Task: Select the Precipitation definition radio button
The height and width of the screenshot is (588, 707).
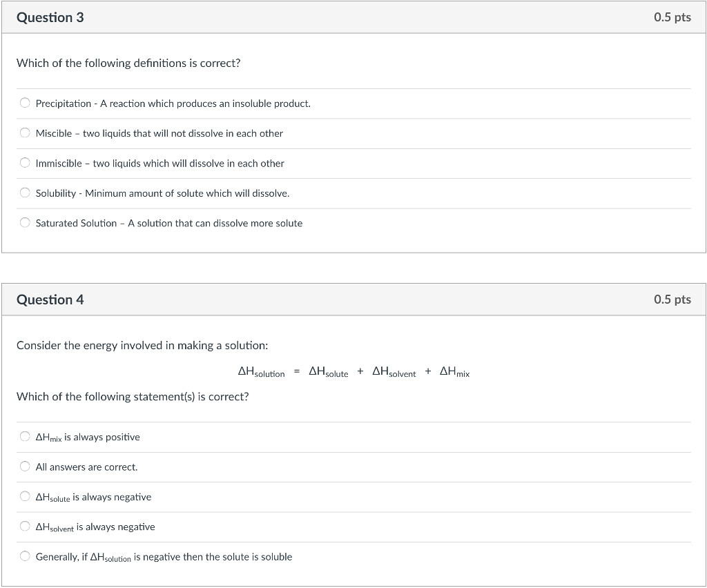Action: (x=25, y=104)
